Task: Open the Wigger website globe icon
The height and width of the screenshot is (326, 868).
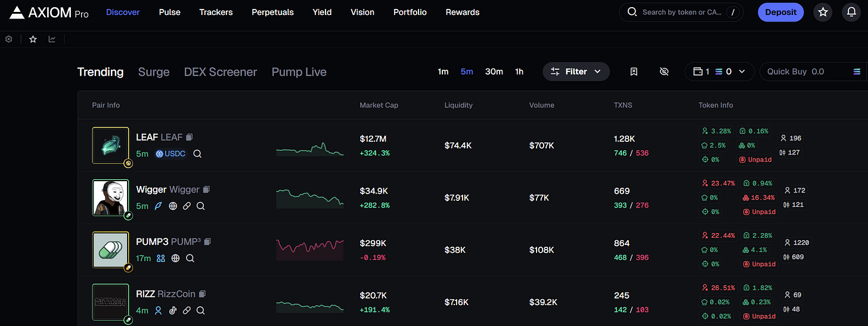Action: click(173, 206)
